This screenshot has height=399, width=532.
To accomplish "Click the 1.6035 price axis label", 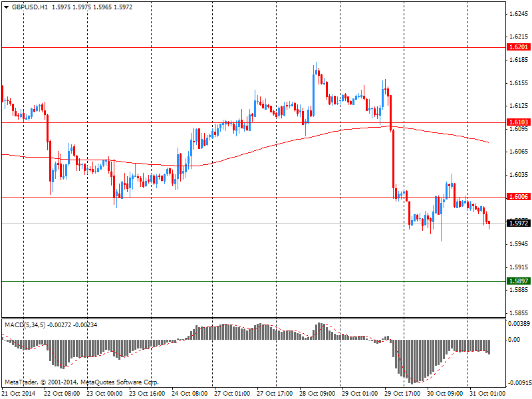I will pos(519,175).
